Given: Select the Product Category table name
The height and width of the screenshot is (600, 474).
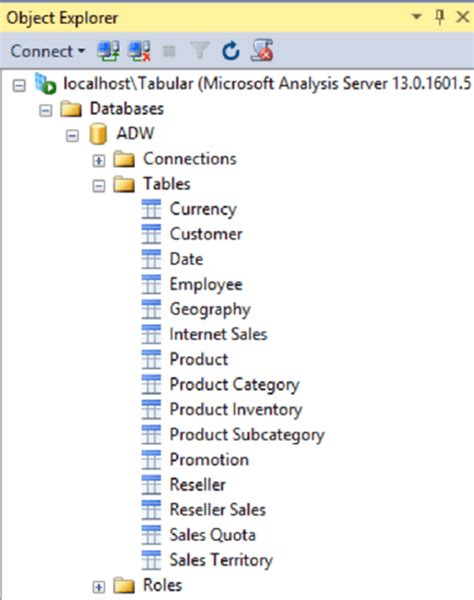Looking at the screenshot, I should pyautogui.click(x=235, y=385).
